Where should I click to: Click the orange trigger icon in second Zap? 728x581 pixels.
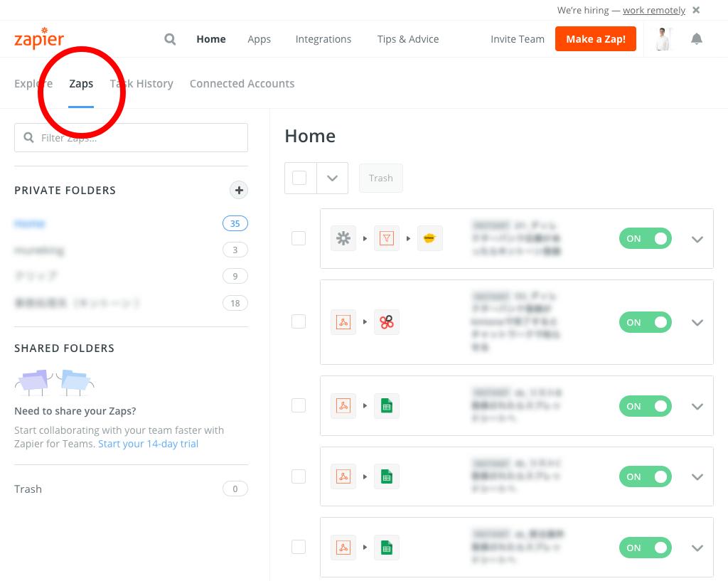pyautogui.click(x=343, y=322)
